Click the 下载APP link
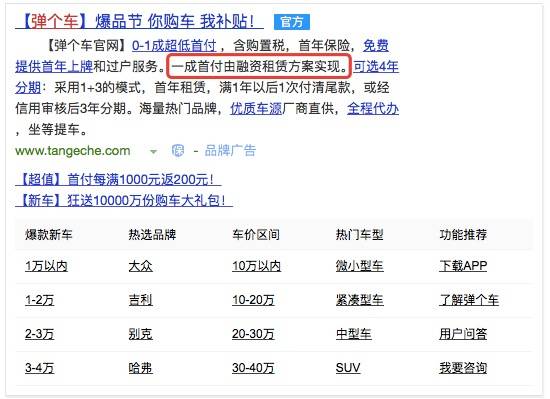 463,266
